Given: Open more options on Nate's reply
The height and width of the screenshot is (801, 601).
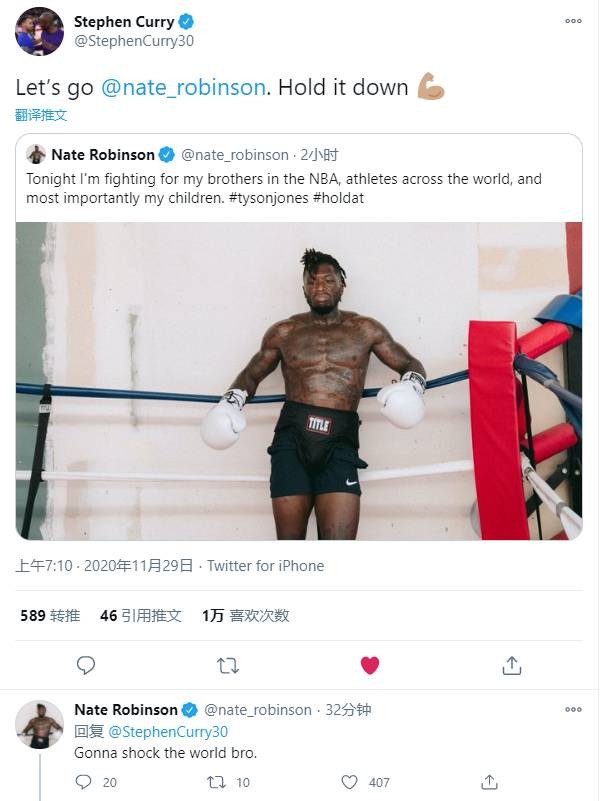Looking at the screenshot, I should 573,710.
